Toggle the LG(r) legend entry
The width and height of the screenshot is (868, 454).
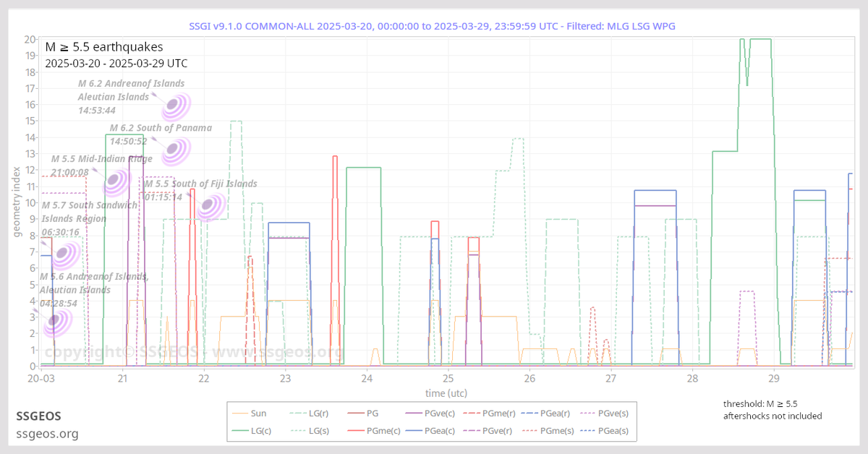click(310, 414)
